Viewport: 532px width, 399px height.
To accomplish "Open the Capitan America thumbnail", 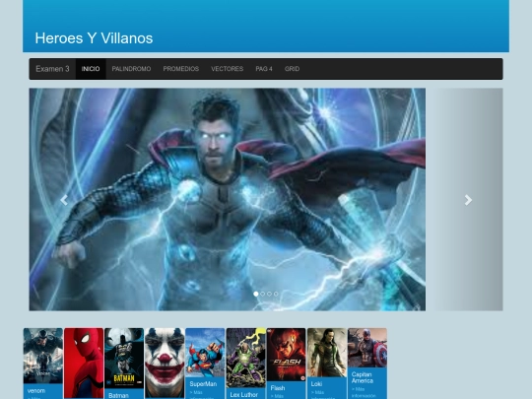I will click(x=367, y=348).
